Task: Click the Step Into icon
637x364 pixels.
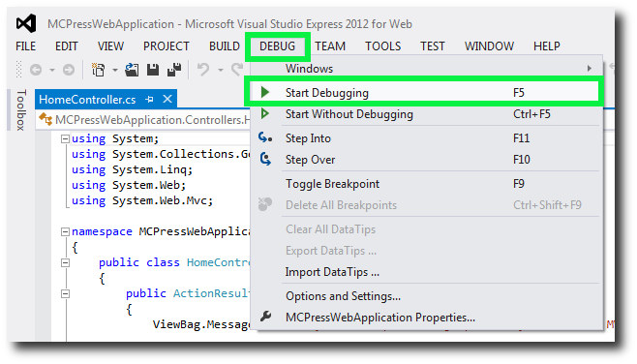Action: (265, 137)
